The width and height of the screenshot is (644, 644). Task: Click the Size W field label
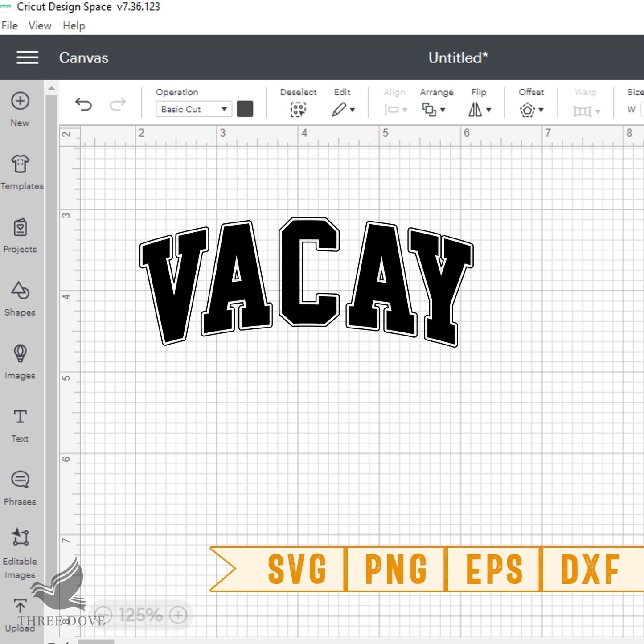(631, 109)
